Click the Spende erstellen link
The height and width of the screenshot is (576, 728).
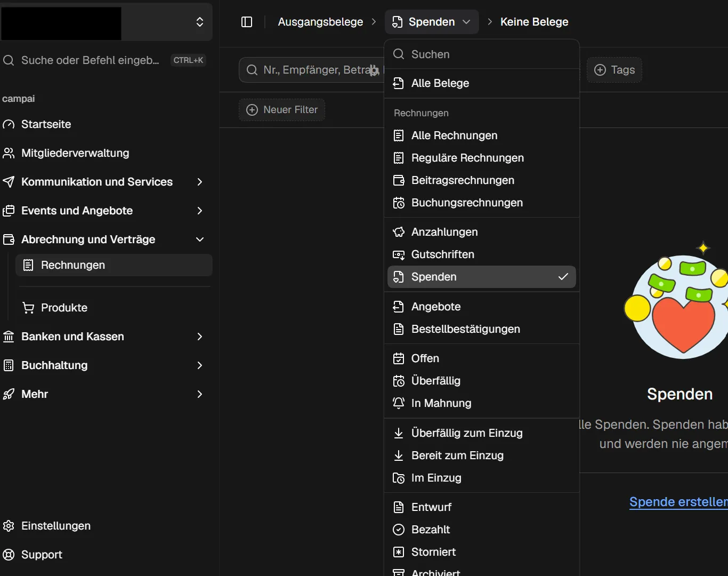coord(678,502)
